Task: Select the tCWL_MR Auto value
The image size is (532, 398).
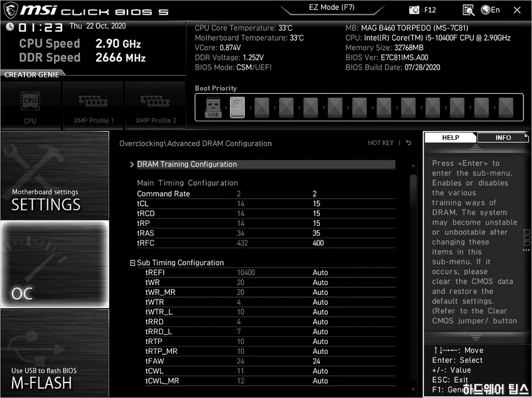Action: (x=320, y=381)
